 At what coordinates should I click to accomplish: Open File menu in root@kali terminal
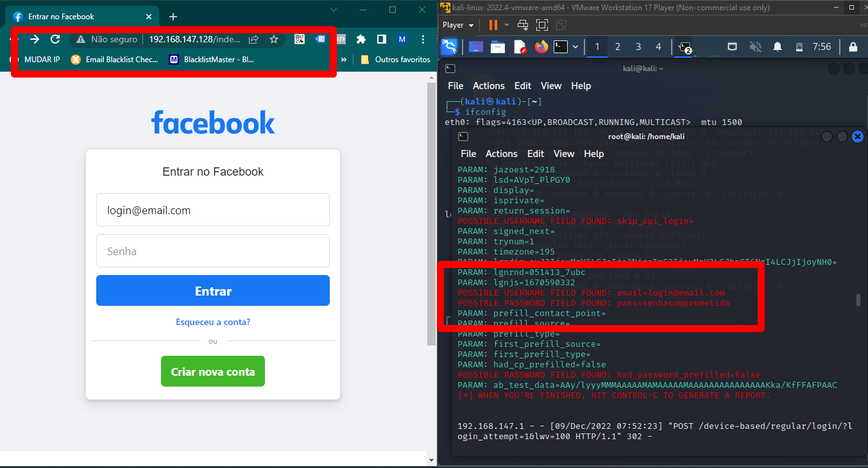468,154
